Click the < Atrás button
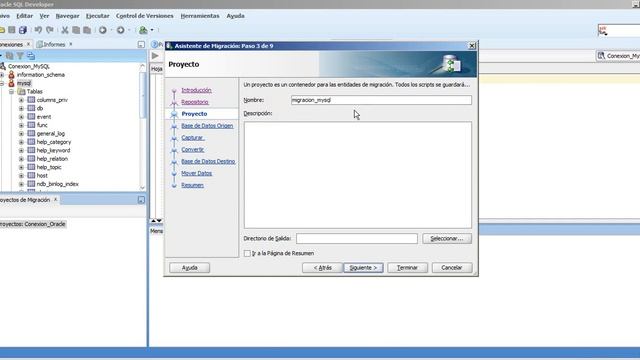This screenshot has height=360, width=640. pyautogui.click(x=322, y=268)
